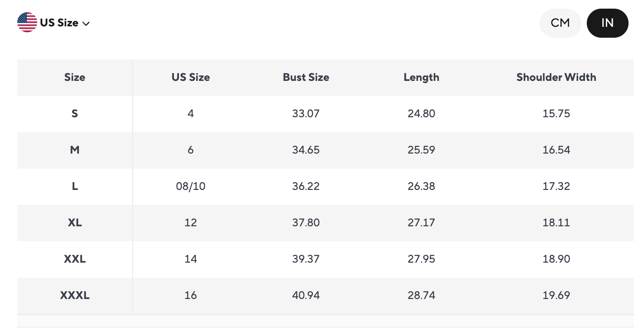Select the XXL size row label
644x329 pixels.
tap(75, 259)
